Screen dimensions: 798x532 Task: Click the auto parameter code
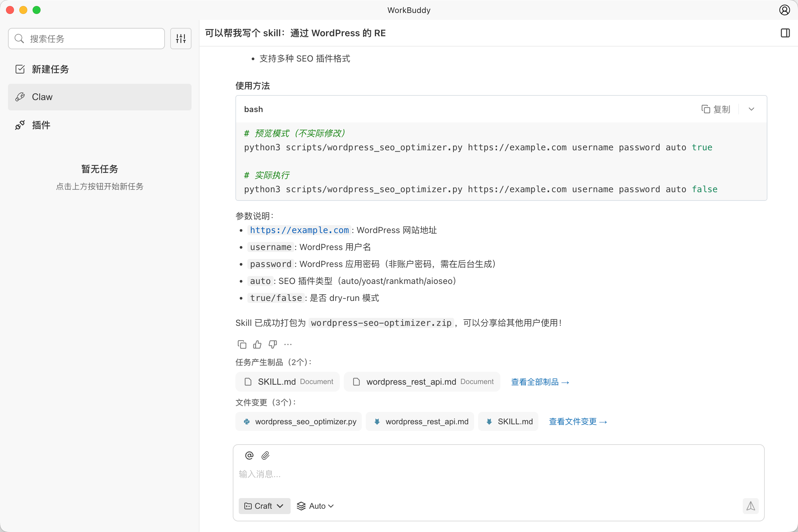pos(260,281)
